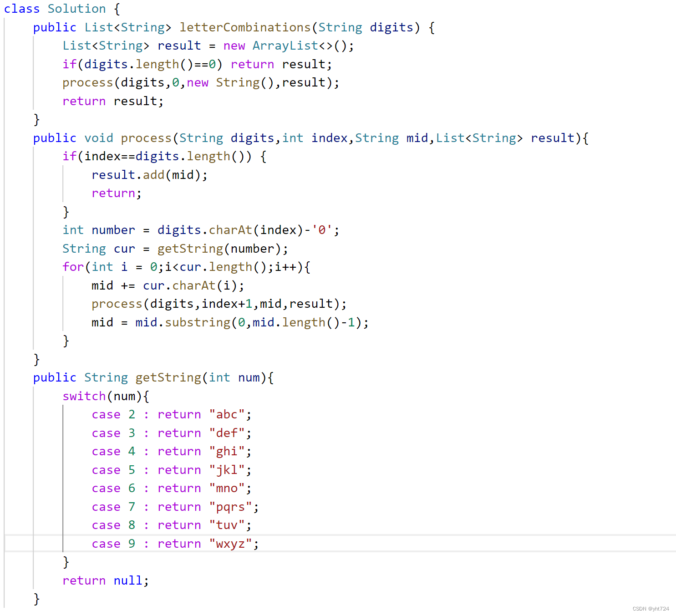The width and height of the screenshot is (676, 616).
Task: Select the letterCombinations method name
Action: click(245, 27)
